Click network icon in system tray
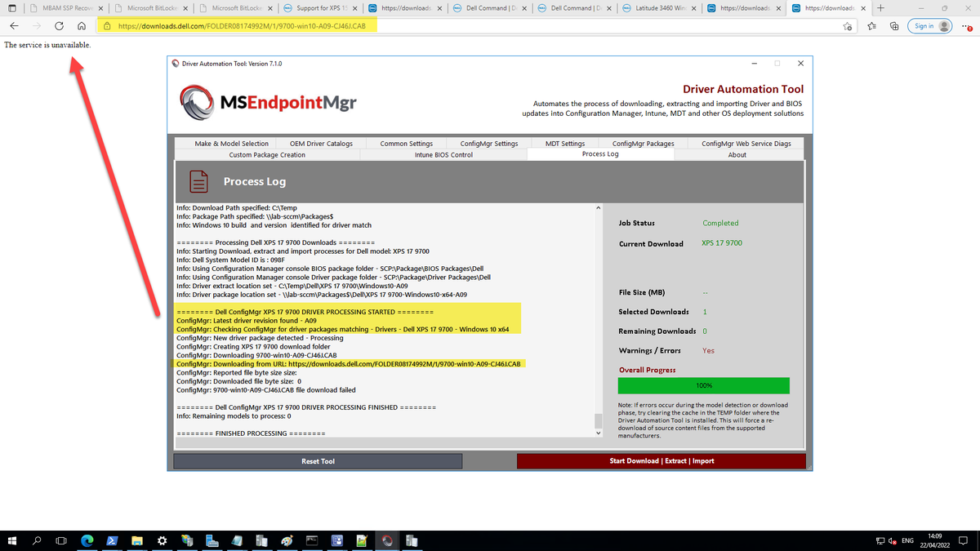Viewport: 980px width, 551px height. coord(880,541)
